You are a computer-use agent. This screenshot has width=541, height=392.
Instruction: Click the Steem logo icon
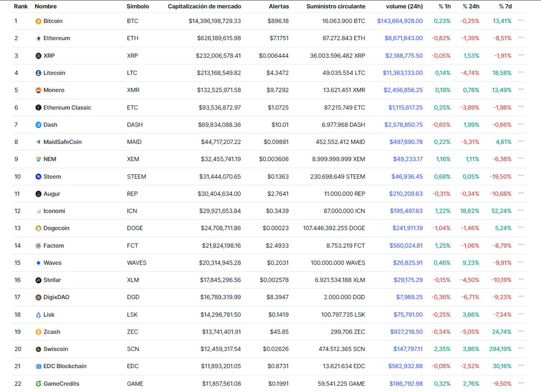pos(38,177)
